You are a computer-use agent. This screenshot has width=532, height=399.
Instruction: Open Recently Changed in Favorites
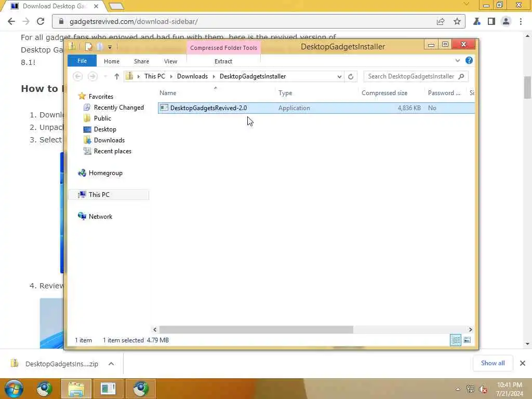click(x=119, y=108)
